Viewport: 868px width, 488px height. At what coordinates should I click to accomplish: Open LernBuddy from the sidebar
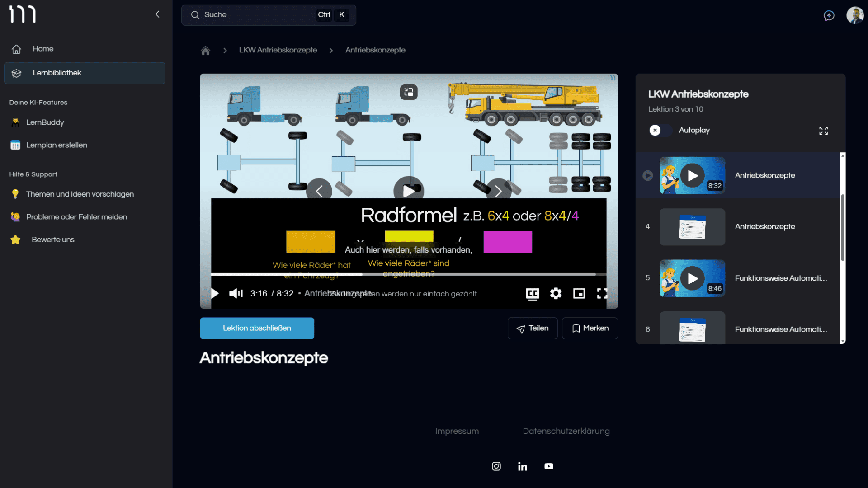pyautogui.click(x=45, y=122)
